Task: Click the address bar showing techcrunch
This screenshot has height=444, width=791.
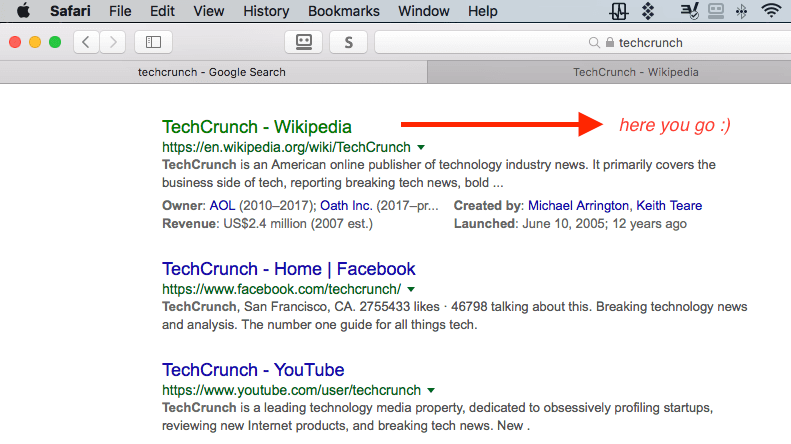Action: (x=583, y=42)
